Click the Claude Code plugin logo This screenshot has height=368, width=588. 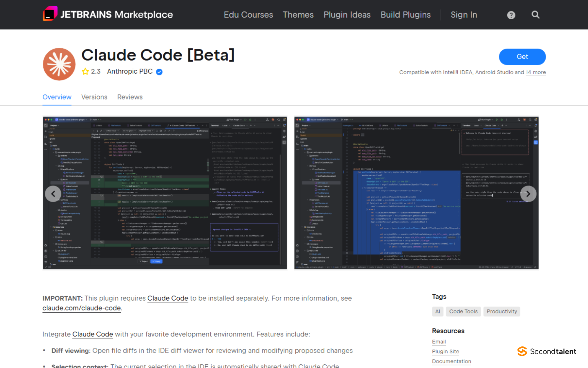(x=59, y=64)
